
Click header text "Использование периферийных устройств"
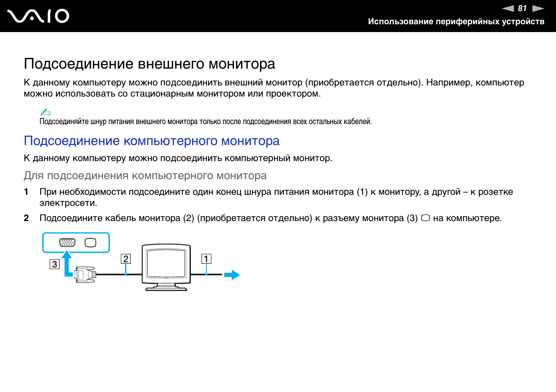click(456, 21)
